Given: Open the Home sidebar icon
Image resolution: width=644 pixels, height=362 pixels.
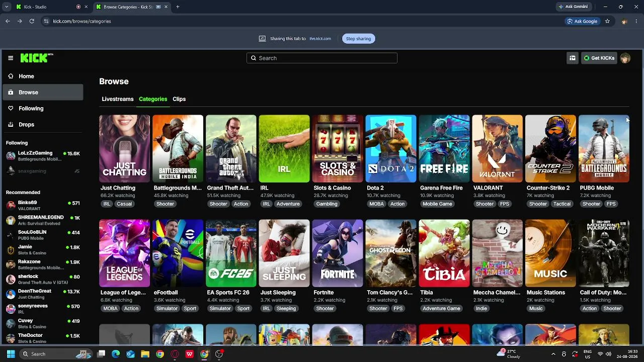Looking at the screenshot, I should [x=11, y=76].
